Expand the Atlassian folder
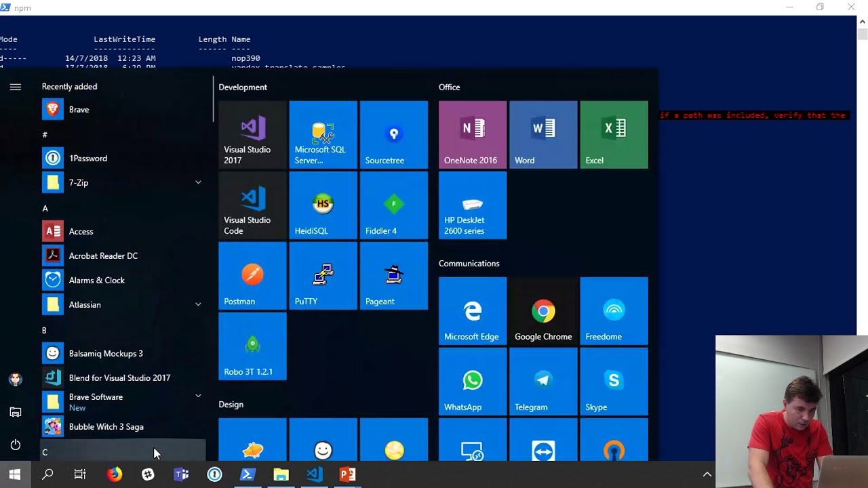 click(198, 304)
